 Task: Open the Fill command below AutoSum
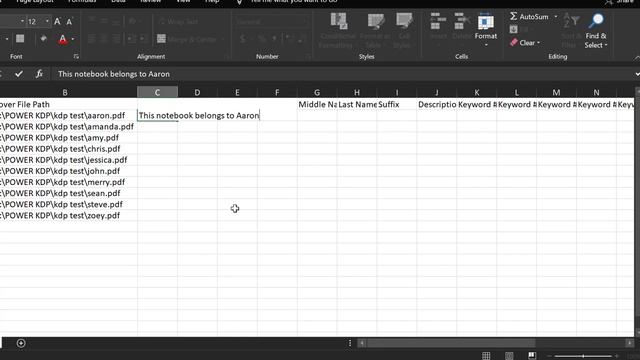click(x=519, y=29)
